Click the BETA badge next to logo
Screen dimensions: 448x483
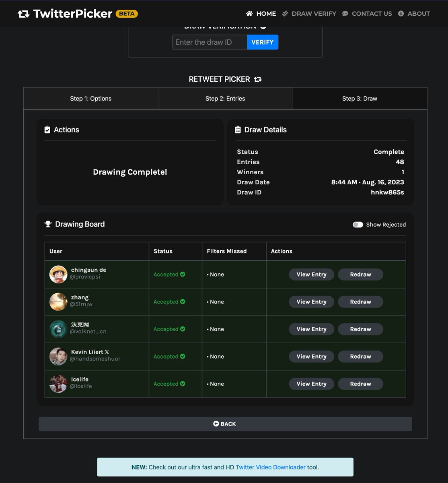pyautogui.click(x=127, y=14)
